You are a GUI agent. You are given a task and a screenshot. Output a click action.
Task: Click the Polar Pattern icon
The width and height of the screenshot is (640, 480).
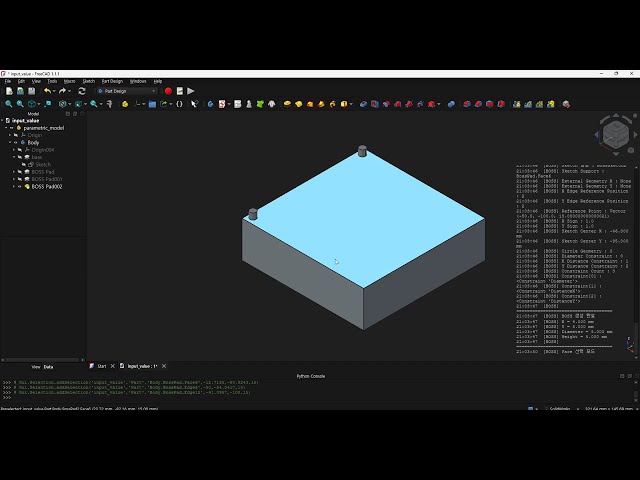pos(539,104)
